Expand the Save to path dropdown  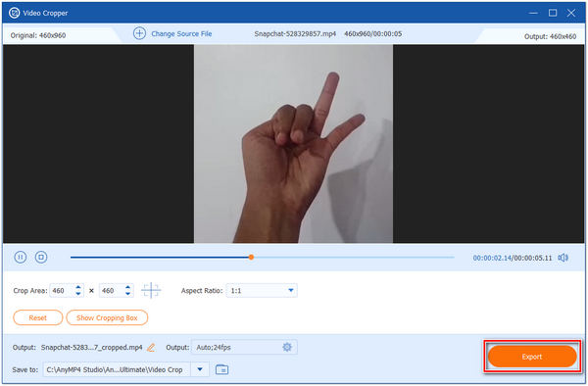tap(200, 369)
